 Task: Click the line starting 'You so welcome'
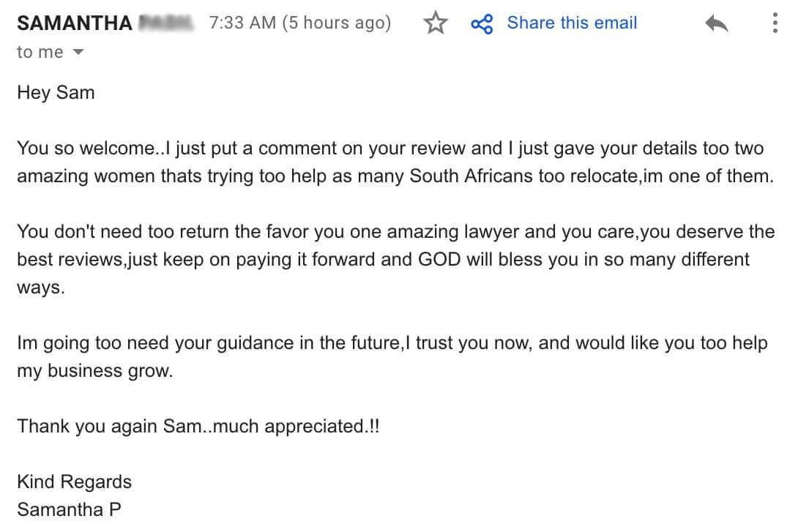[x=390, y=149]
